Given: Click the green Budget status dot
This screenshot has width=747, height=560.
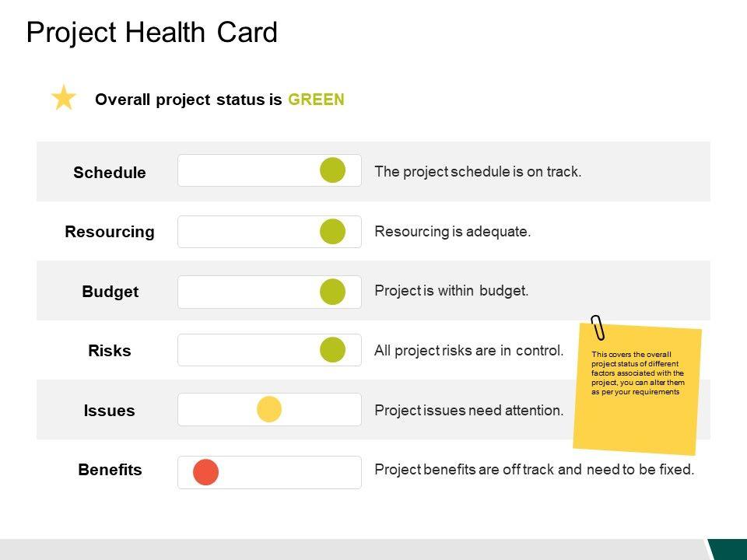Looking at the screenshot, I should pos(332,292).
